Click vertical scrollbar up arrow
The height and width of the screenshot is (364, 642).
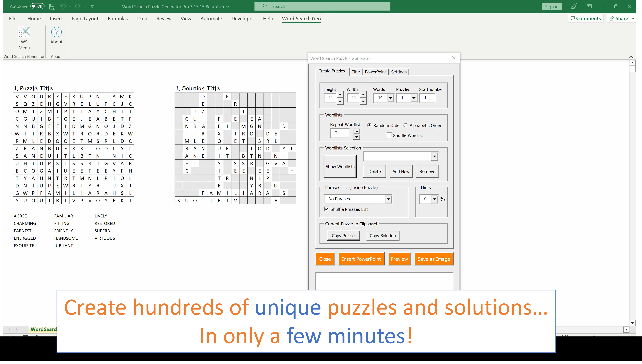(x=632, y=63)
